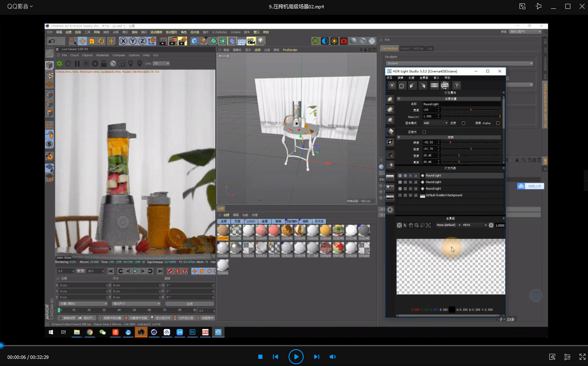Stop the video in QQ player
This screenshot has height=366, width=588.
pyautogui.click(x=260, y=357)
